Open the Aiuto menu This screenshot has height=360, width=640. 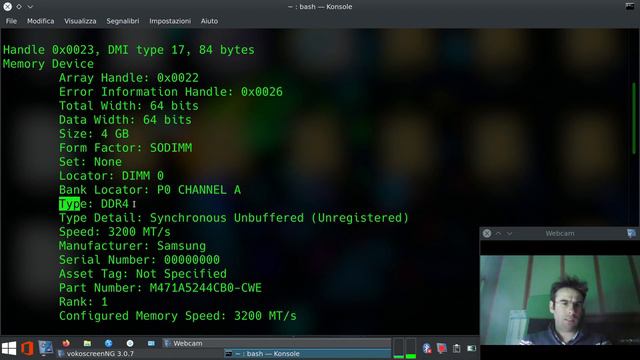209,21
